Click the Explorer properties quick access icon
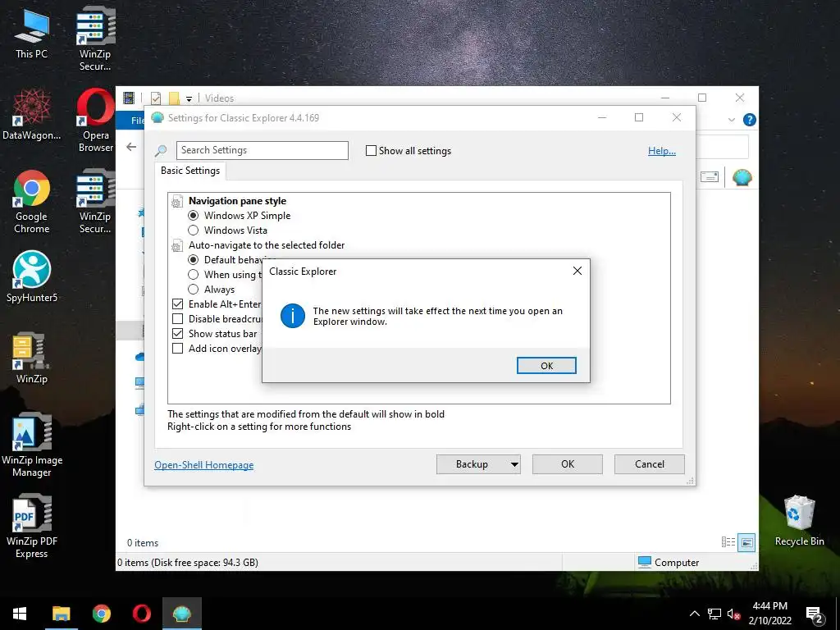Screen dimensions: 840x630 [x=156, y=98]
